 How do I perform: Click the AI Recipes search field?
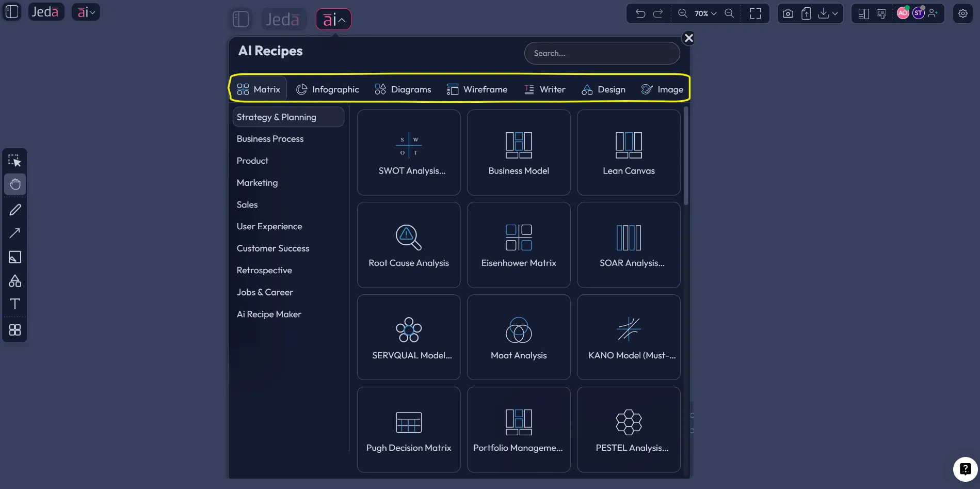click(602, 53)
